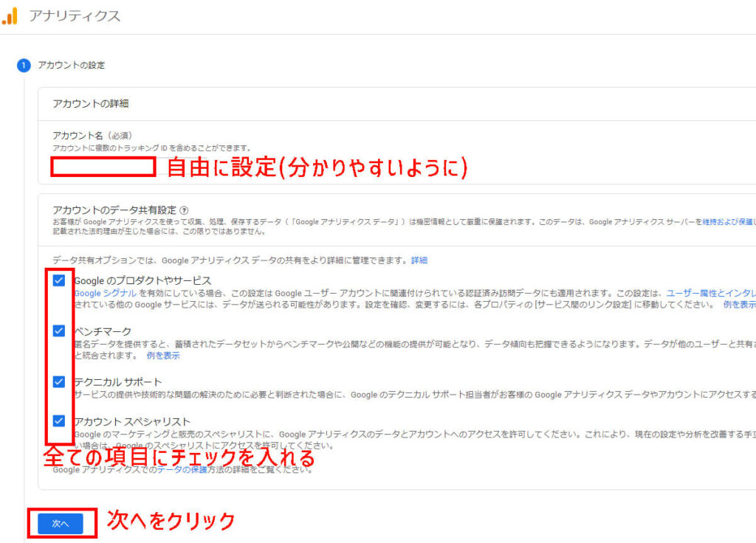Click the アナリティクス title text

75,16
